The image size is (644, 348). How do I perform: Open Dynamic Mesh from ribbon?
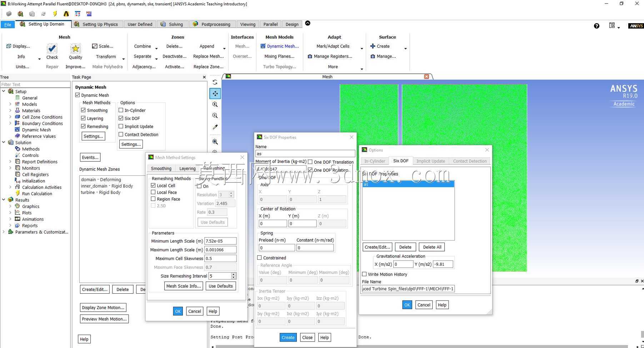pyautogui.click(x=280, y=46)
